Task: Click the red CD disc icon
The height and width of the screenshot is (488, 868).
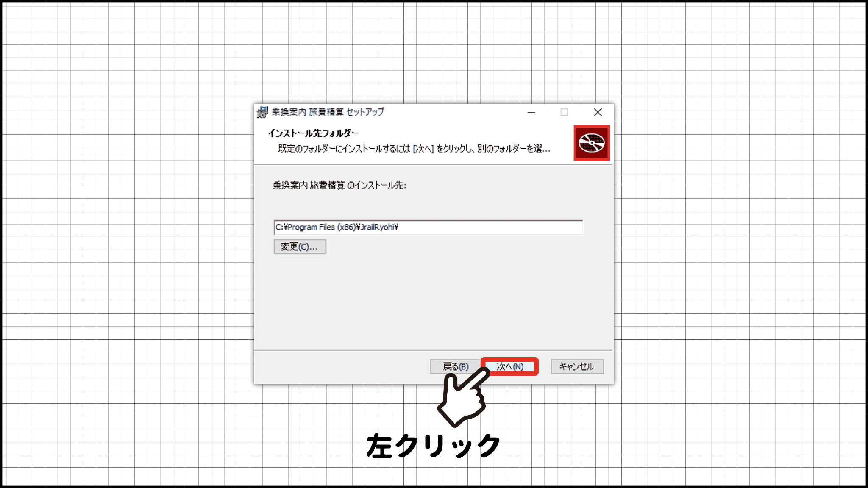Action: pos(592,143)
